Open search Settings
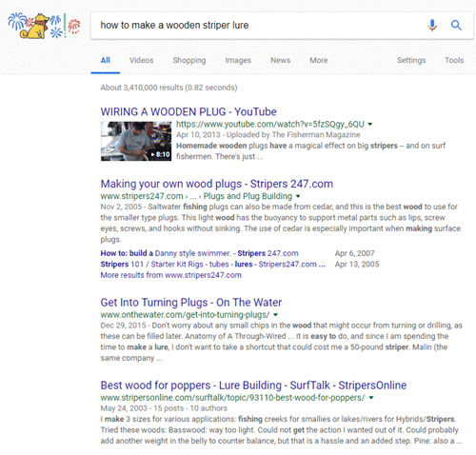The image size is (476, 455). click(411, 60)
